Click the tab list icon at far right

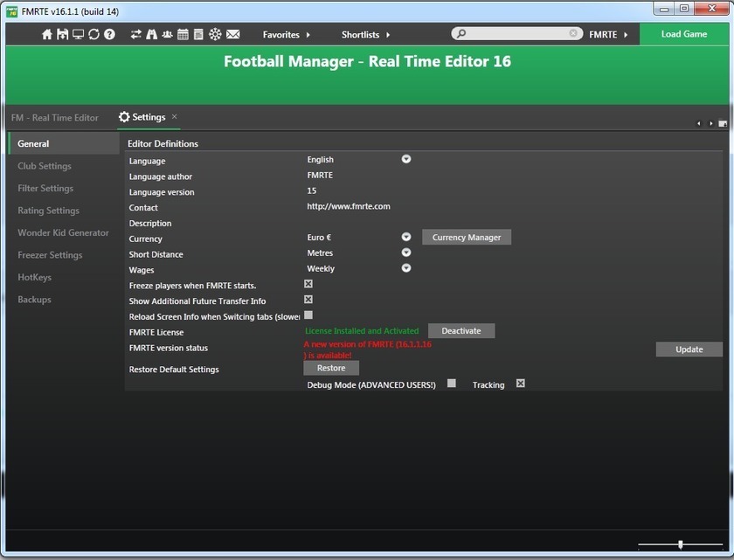point(723,123)
